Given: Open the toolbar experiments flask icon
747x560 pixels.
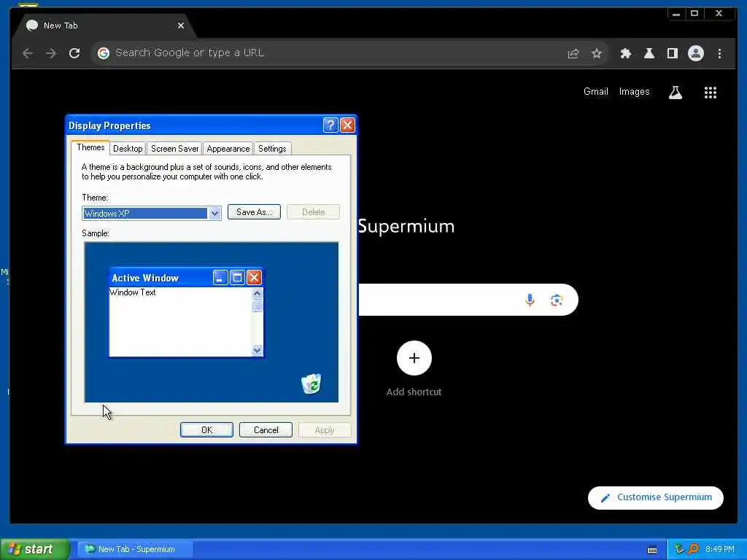Looking at the screenshot, I should click(649, 53).
